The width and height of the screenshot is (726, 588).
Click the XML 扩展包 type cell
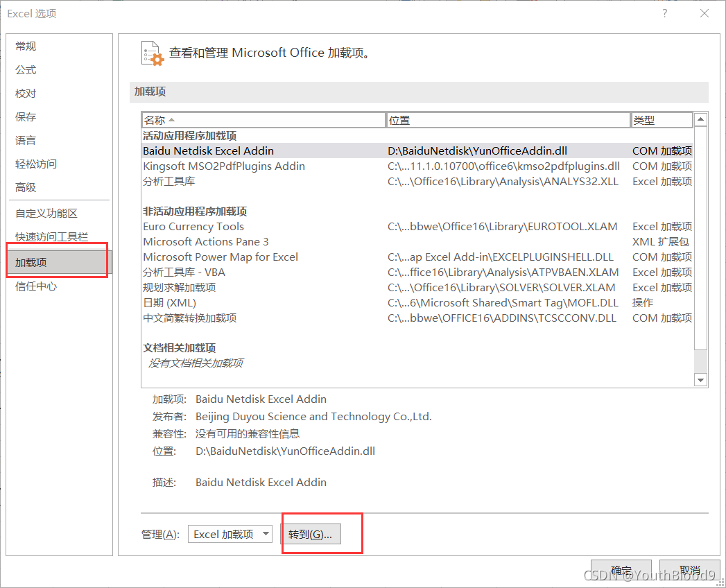(x=661, y=242)
